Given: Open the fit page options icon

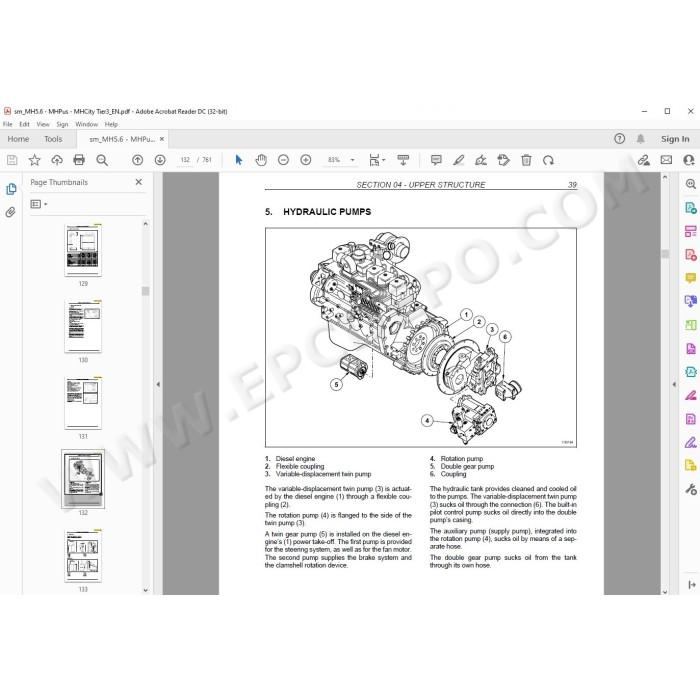Looking at the screenshot, I should click(377, 160).
